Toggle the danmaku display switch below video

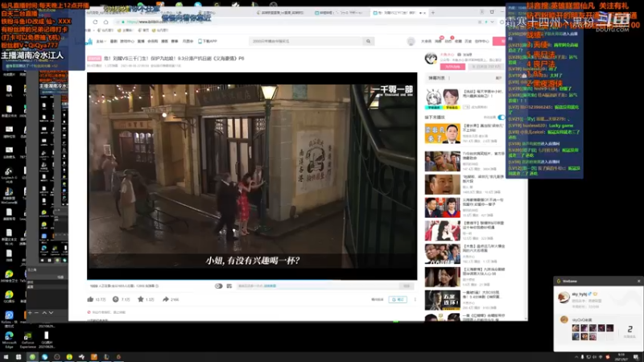click(218, 286)
